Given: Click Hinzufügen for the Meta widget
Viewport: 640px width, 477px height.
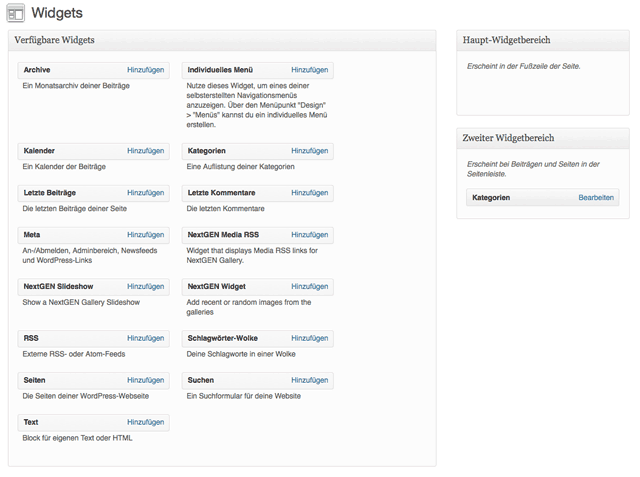Looking at the screenshot, I should [x=145, y=235].
